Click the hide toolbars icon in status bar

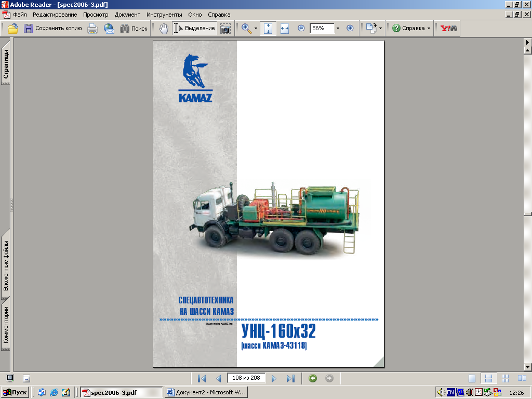tap(26, 378)
